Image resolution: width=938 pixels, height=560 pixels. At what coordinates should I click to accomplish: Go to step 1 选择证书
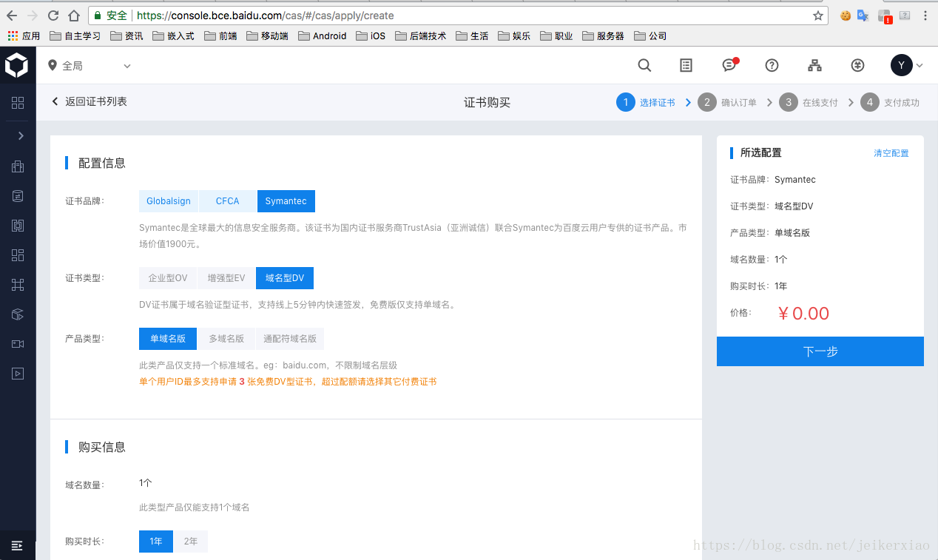click(x=646, y=102)
